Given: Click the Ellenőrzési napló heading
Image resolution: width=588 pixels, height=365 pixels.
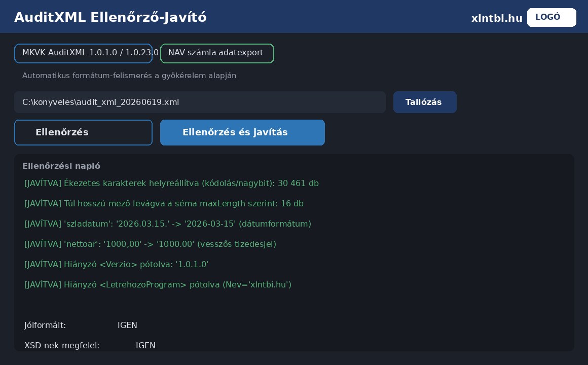Looking at the screenshot, I should point(61,166).
